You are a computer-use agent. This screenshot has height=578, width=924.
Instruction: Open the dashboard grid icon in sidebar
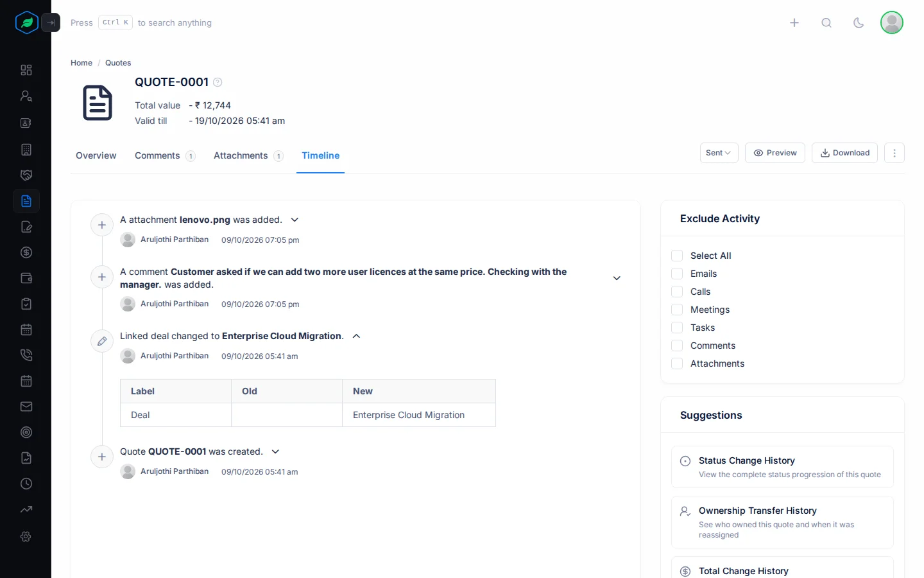tap(26, 70)
